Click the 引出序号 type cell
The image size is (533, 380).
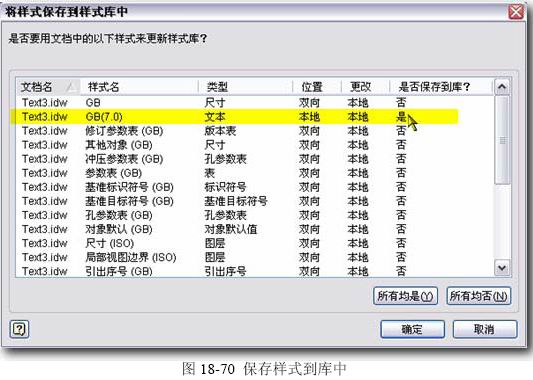pos(225,271)
